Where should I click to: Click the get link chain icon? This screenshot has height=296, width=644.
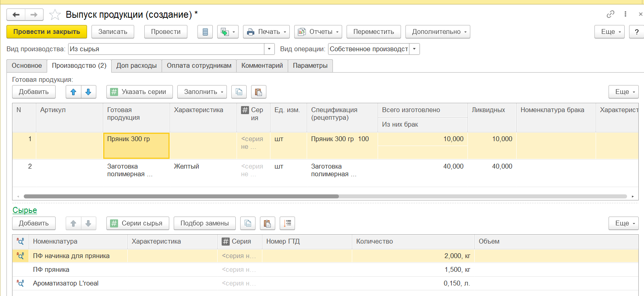610,14
